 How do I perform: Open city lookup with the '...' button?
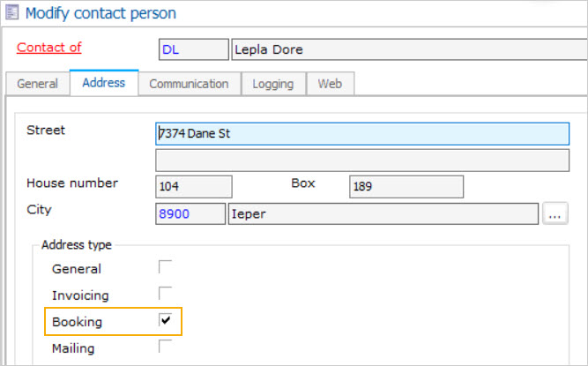click(x=556, y=213)
